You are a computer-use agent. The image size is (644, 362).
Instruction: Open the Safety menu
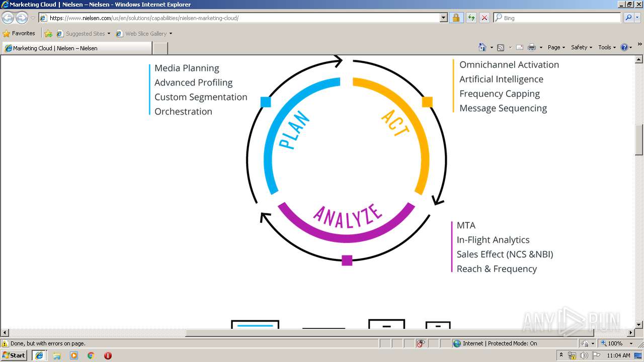582,47
